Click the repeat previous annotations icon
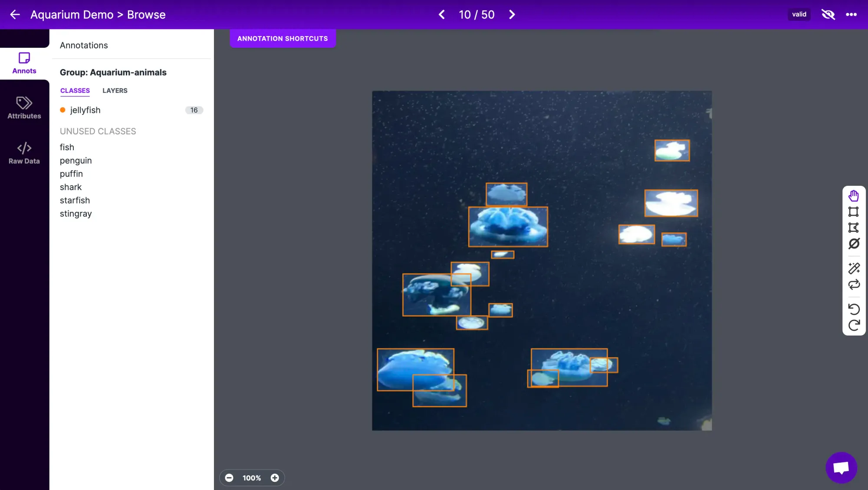Image resolution: width=868 pixels, height=490 pixels. tap(854, 285)
